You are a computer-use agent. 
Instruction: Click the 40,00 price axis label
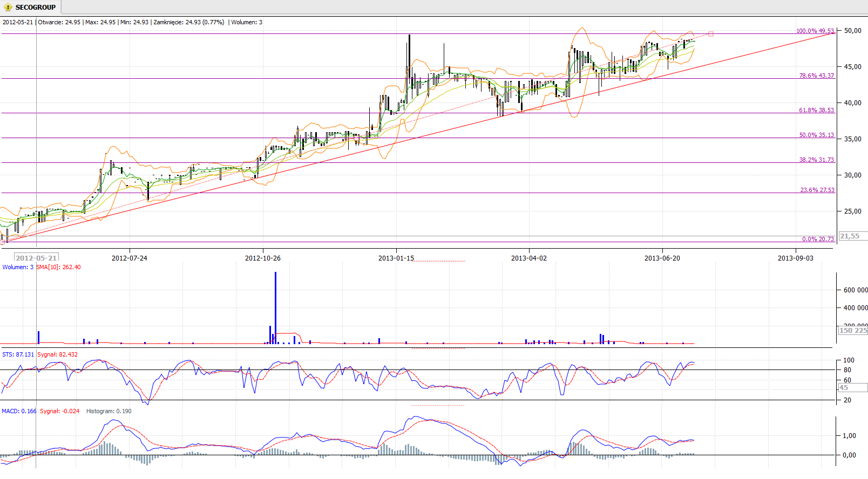pos(853,103)
